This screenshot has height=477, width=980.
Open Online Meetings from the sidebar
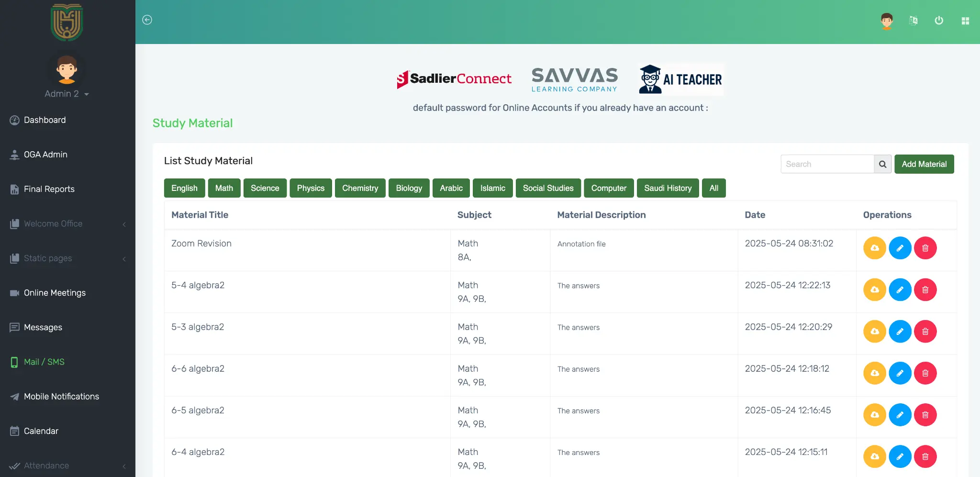55,293
